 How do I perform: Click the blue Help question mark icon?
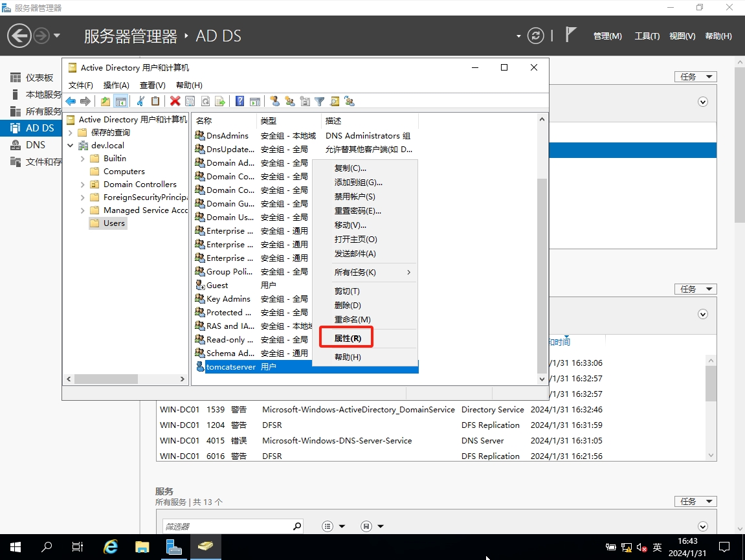[239, 101]
